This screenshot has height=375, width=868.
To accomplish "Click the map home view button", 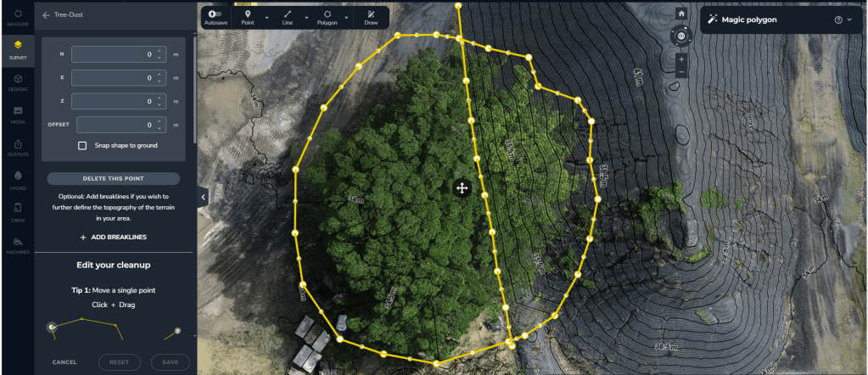I will click(x=681, y=14).
